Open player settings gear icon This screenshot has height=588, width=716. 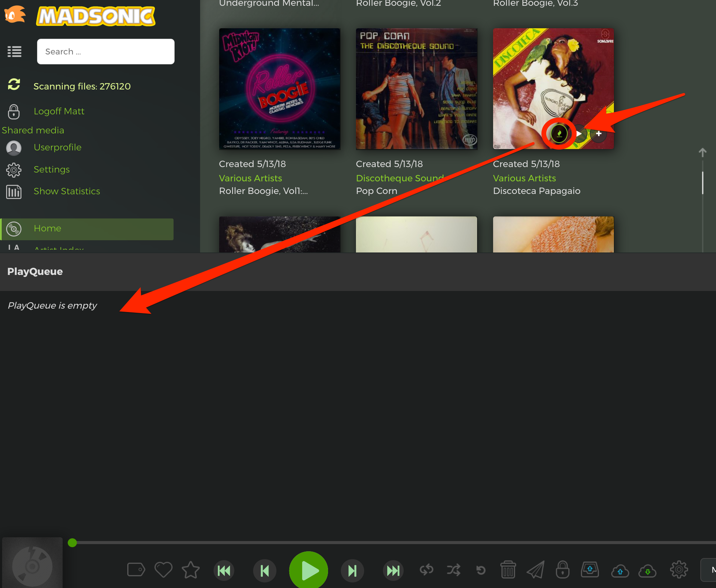[679, 570]
